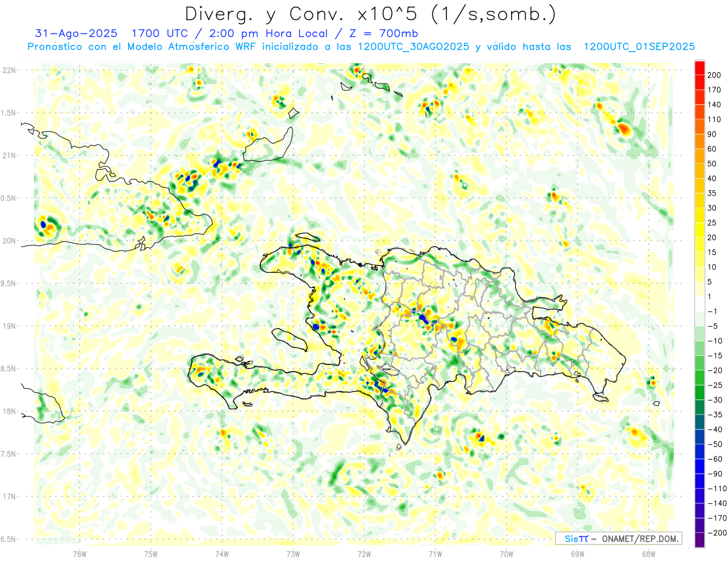The image size is (728, 562).
Task: Click the '6.5N' latitude label
Action: coord(9,539)
